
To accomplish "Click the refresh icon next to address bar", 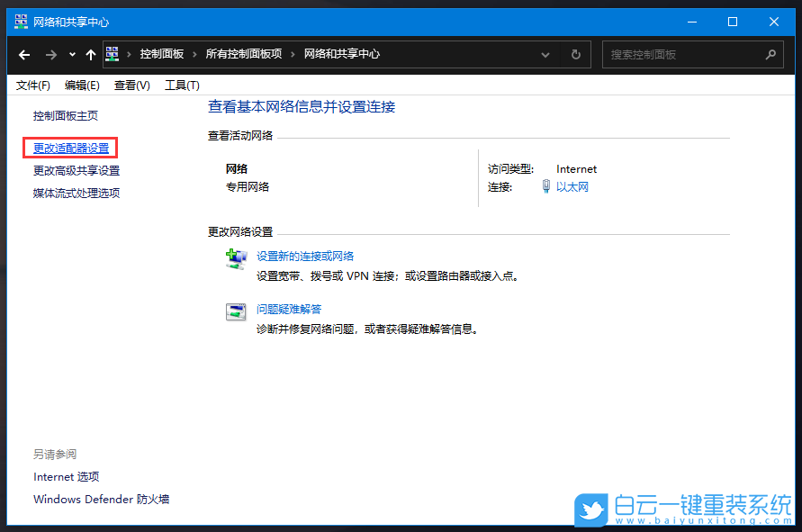I will 575,55.
